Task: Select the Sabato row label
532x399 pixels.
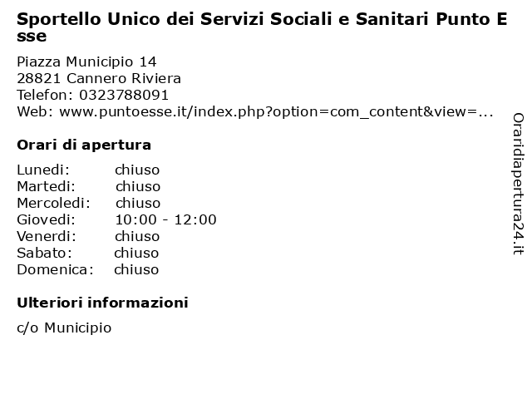Action: click(44, 253)
